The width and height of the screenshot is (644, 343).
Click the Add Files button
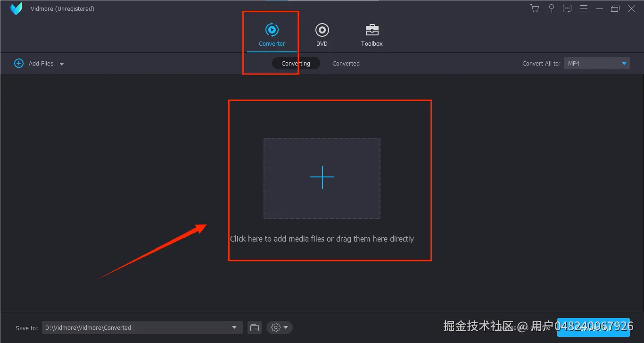pyautogui.click(x=34, y=63)
